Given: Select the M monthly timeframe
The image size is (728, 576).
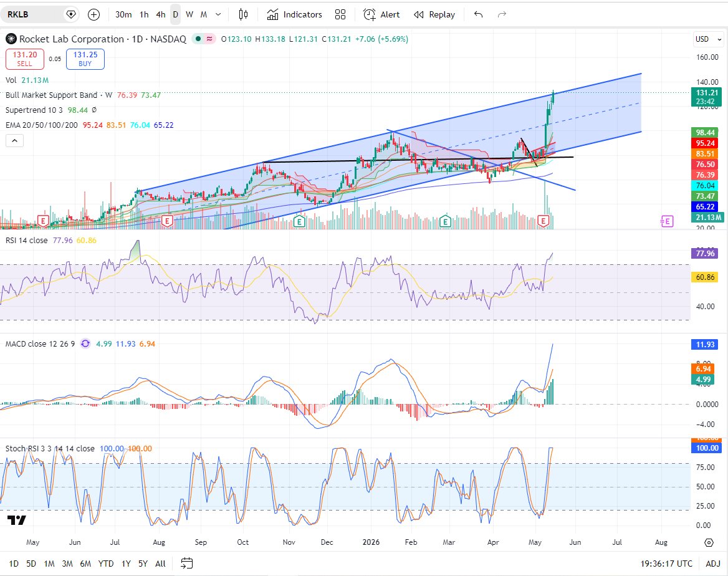Looking at the screenshot, I should [203, 14].
